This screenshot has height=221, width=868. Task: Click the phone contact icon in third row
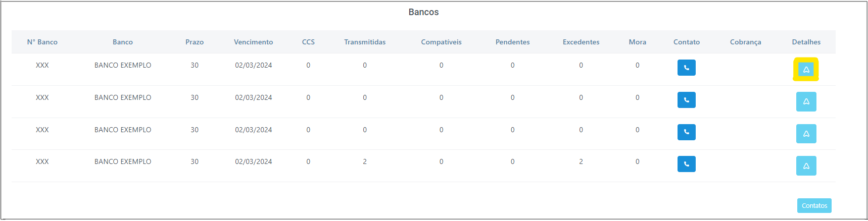click(x=686, y=132)
